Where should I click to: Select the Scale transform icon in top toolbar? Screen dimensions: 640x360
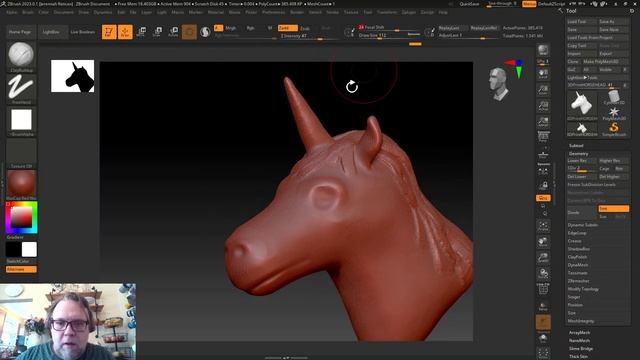[x=157, y=32]
